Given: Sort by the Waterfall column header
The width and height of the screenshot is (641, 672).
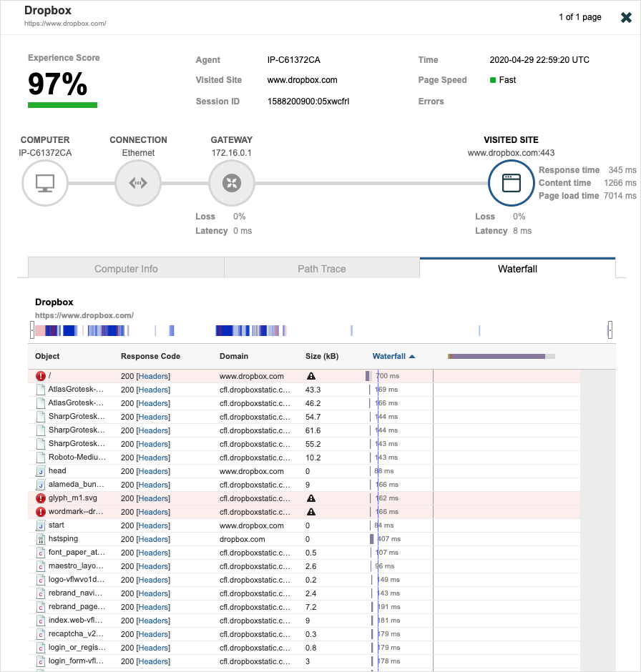Looking at the screenshot, I should [x=389, y=356].
